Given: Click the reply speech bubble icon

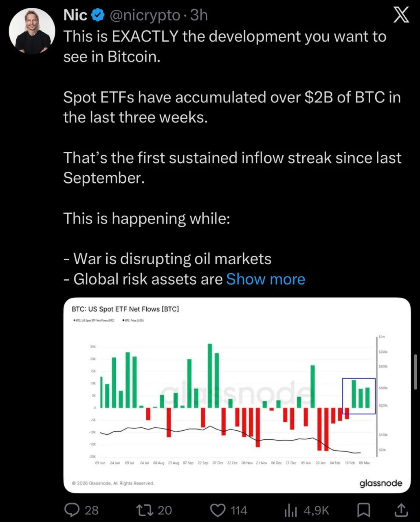Looking at the screenshot, I should coord(72,510).
